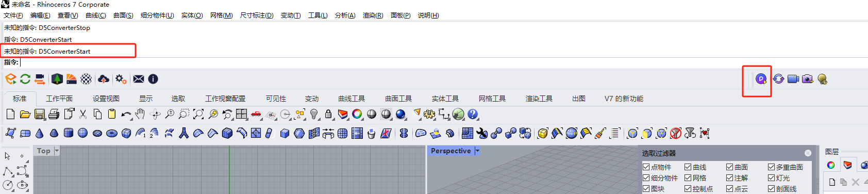This screenshot has height=194, width=868.
Task: Click the Perspective viewport title label
Action: point(451,151)
